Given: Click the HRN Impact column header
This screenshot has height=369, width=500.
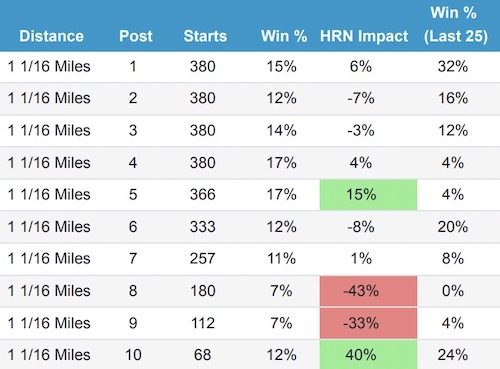Looking at the screenshot, I should (364, 36).
